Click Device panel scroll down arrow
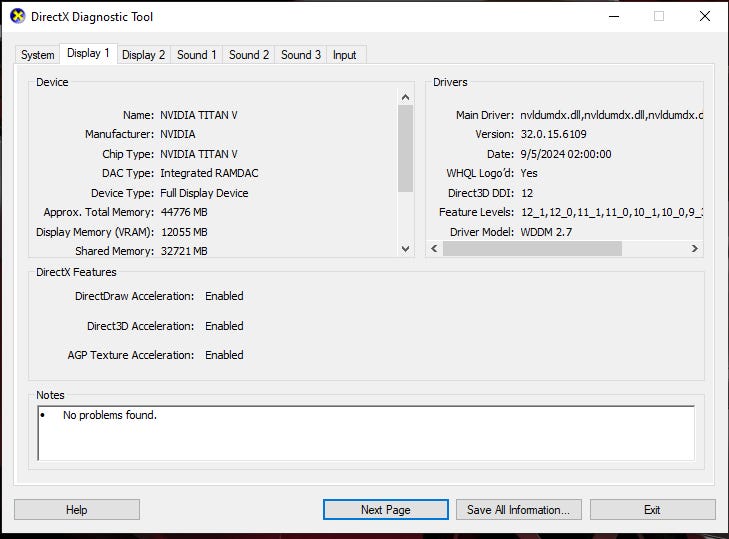 [x=405, y=249]
